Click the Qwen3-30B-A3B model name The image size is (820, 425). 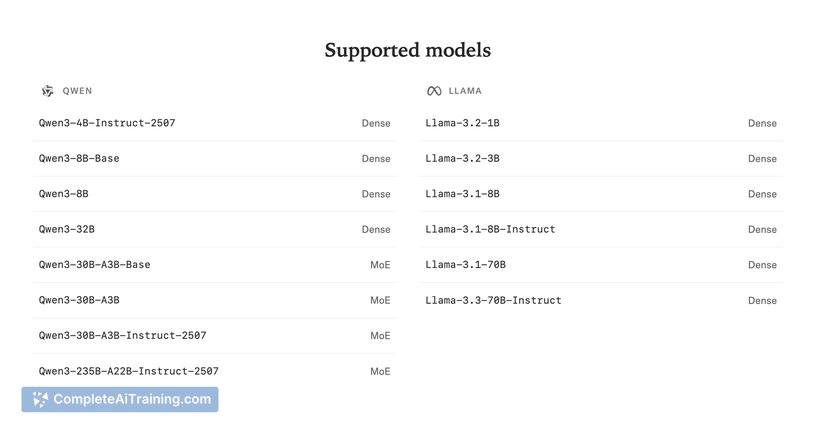coord(79,300)
